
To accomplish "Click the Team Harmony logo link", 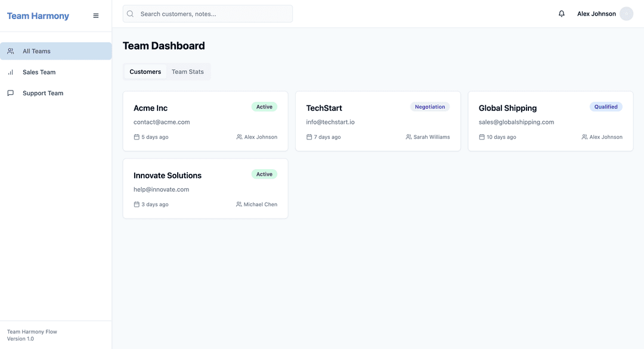I will (38, 16).
